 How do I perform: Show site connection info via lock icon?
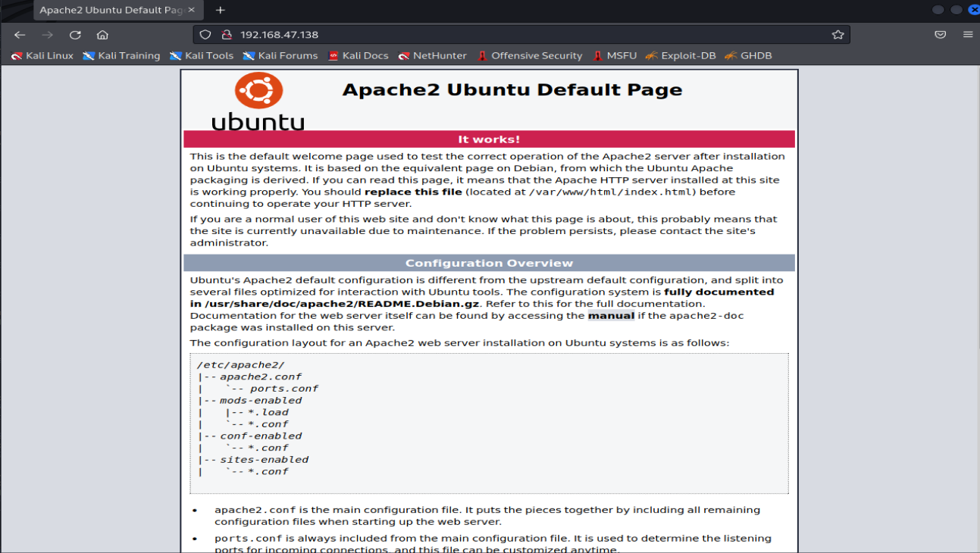(225, 35)
